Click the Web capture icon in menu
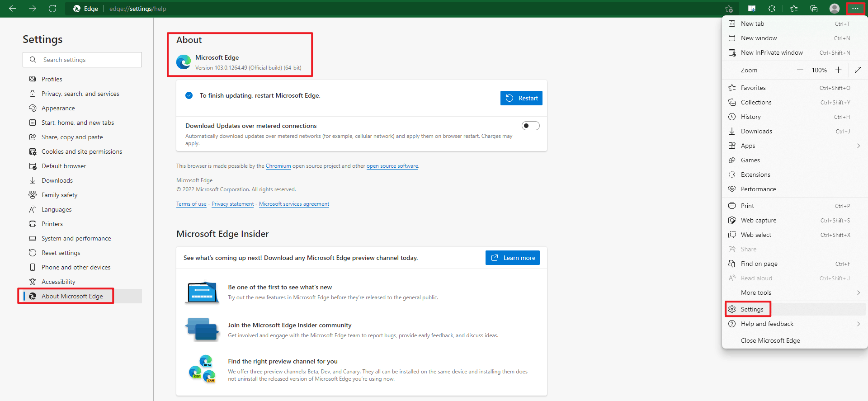868x401 pixels. (x=732, y=220)
